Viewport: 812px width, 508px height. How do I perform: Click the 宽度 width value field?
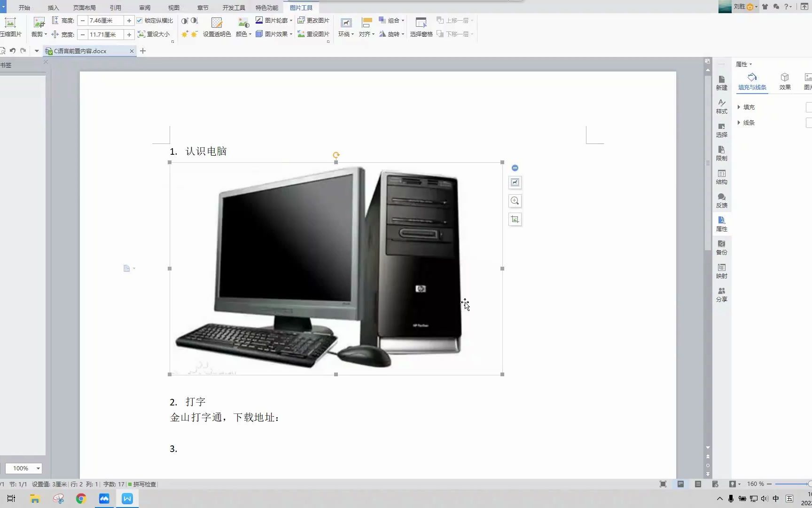click(106, 34)
